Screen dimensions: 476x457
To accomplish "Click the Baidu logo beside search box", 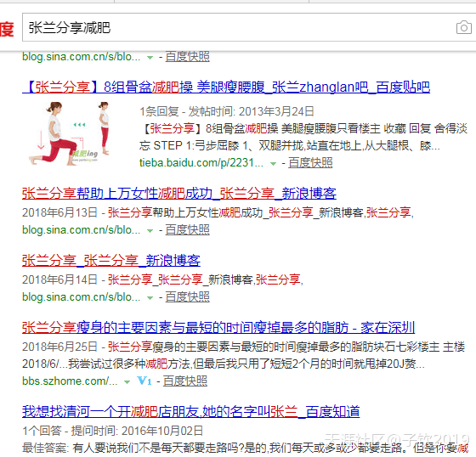I will [x=7, y=29].
